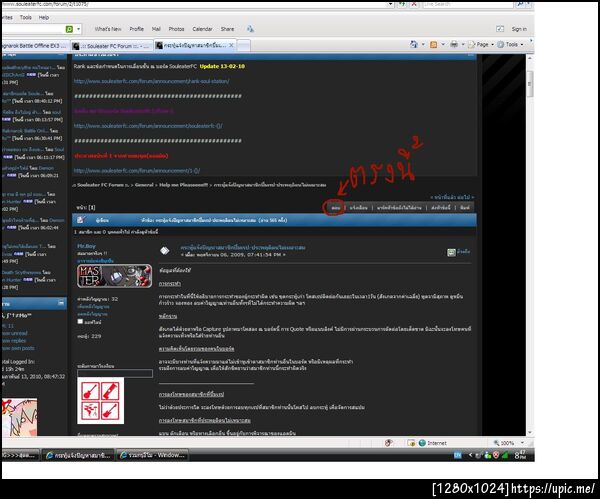Expand the Home button dropdown arrow
600x499 pixels.
[x=423, y=44]
